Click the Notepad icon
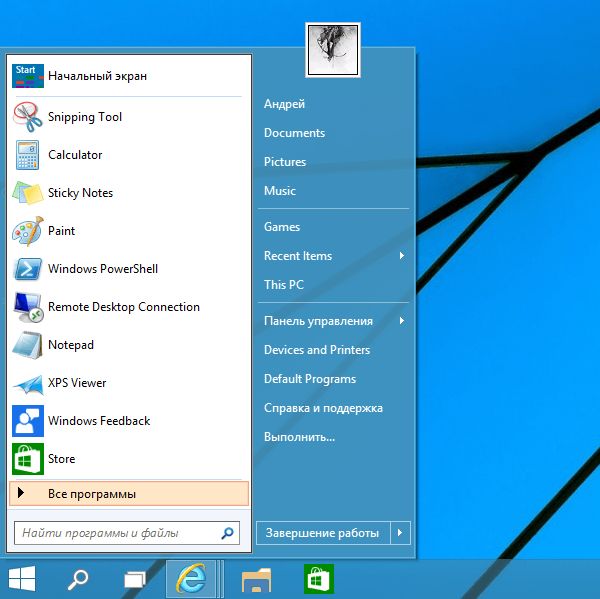Screen dimensions: 600x599 [27, 345]
